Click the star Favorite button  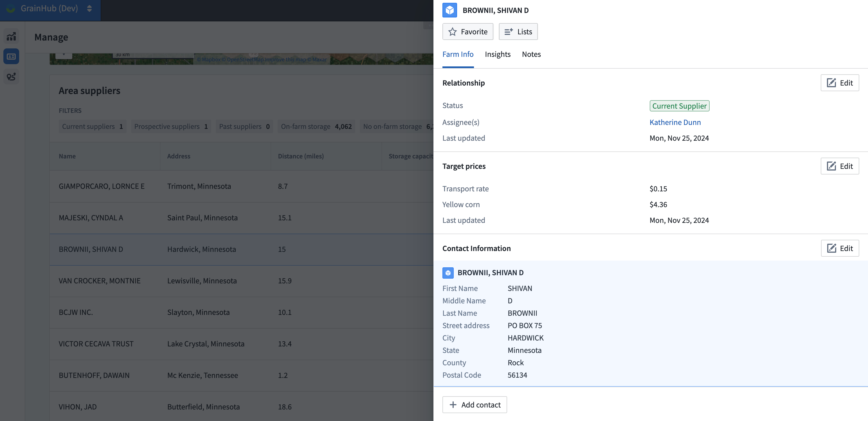point(467,32)
